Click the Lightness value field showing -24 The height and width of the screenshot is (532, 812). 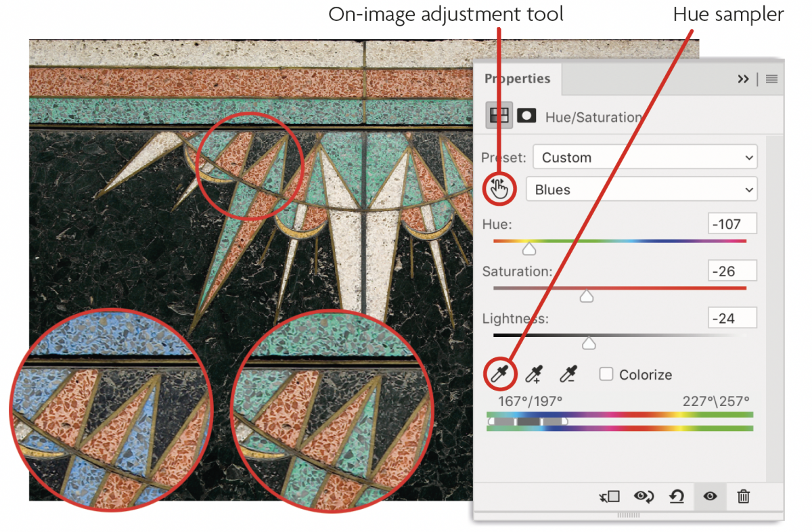pos(732,318)
